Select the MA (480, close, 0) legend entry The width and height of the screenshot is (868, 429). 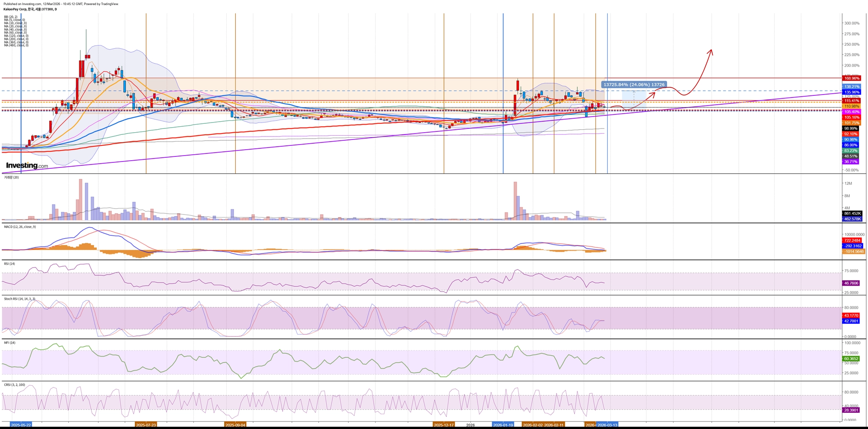pos(16,45)
